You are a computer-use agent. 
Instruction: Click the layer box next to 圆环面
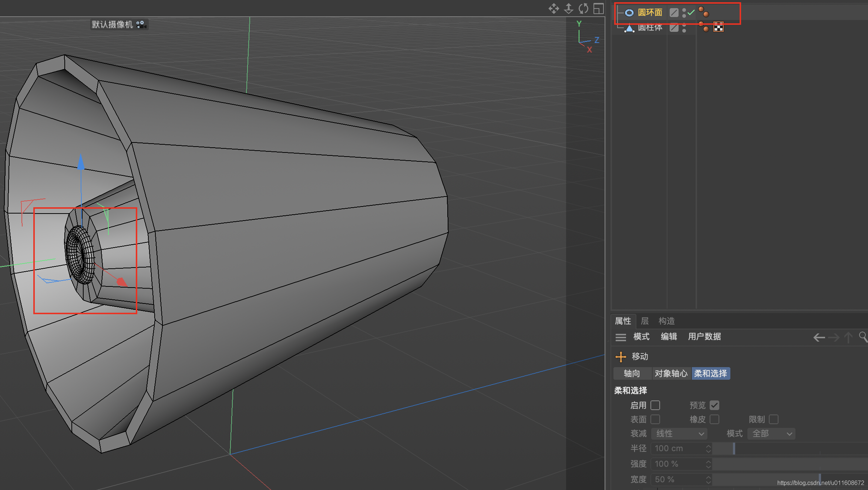[x=674, y=13]
